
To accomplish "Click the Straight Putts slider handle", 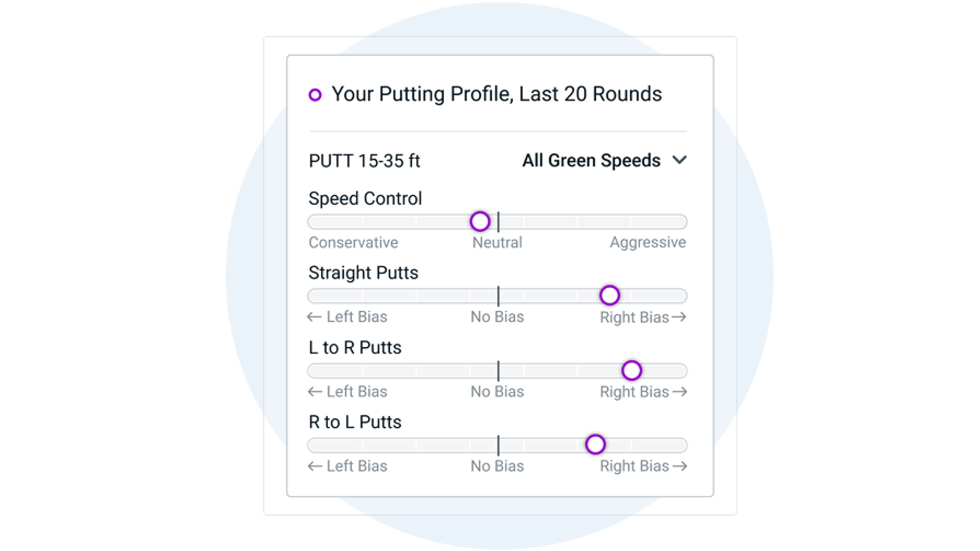I will pos(609,295).
